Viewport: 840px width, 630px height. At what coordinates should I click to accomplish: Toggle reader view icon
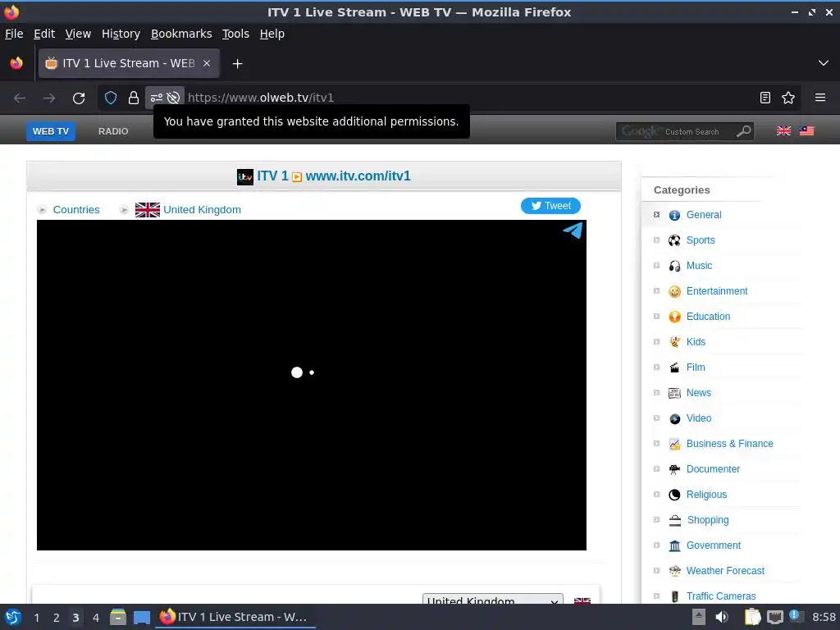point(765,98)
